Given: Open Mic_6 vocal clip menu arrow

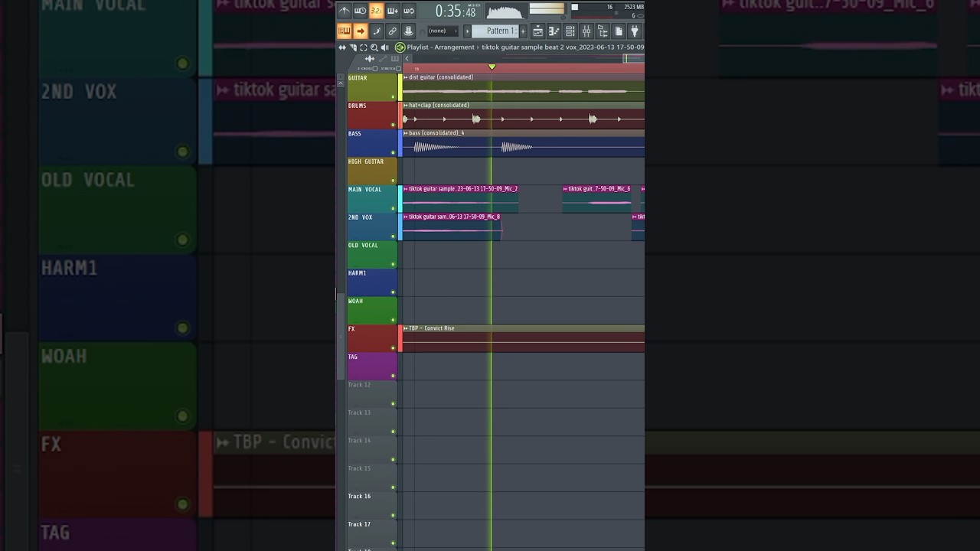Looking at the screenshot, I should click(566, 189).
